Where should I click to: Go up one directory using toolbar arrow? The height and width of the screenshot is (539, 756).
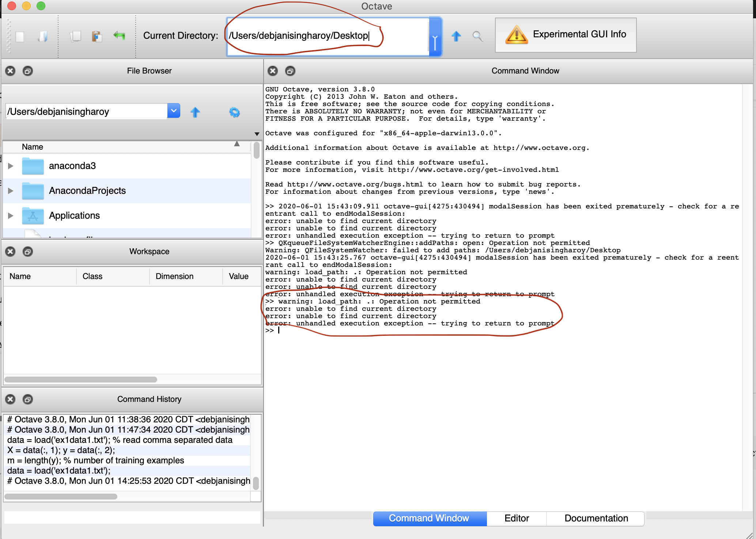pos(456,36)
